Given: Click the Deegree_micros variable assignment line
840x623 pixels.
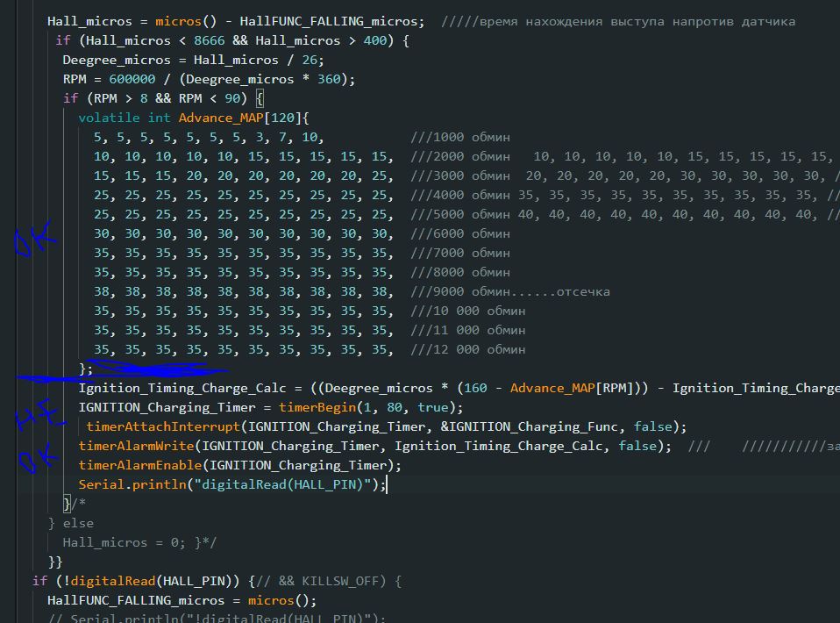Looking at the screenshot, I should (x=194, y=60).
